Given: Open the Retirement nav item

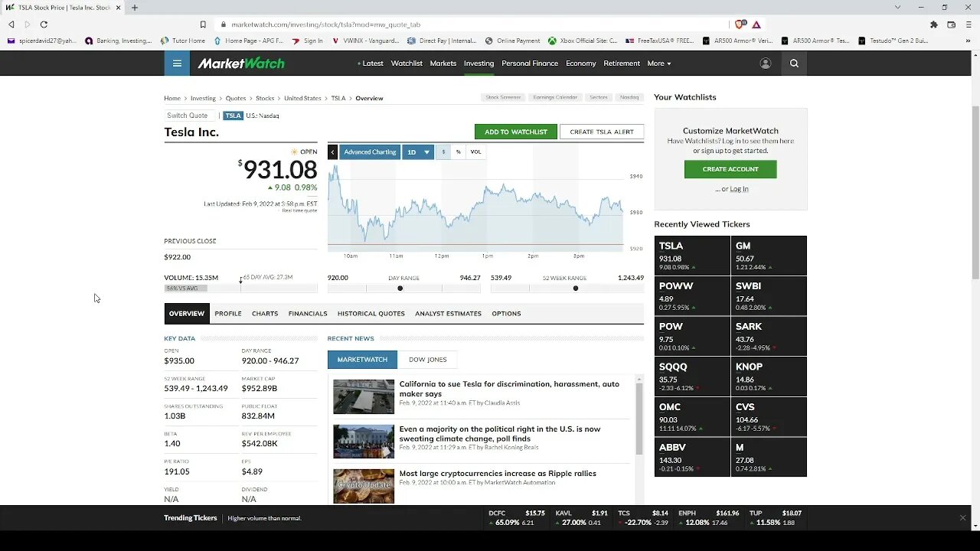Looking at the screenshot, I should click(622, 64).
